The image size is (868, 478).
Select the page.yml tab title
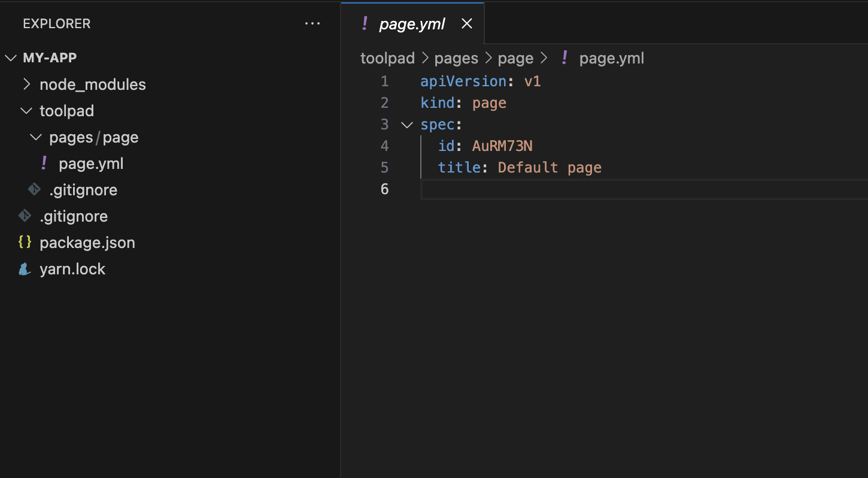click(x=412, y=24)
